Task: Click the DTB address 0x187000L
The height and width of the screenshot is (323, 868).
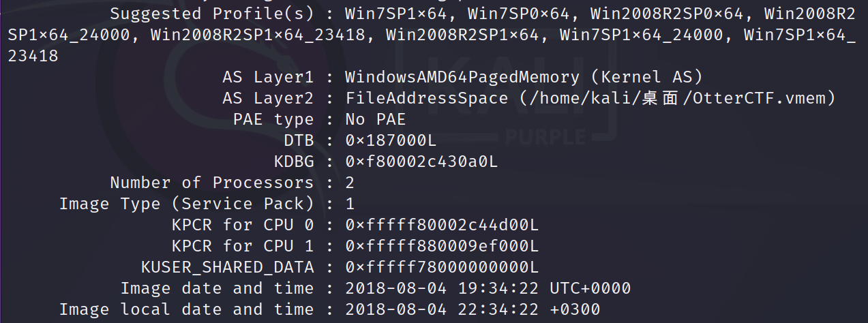Action: click(390, 140)
